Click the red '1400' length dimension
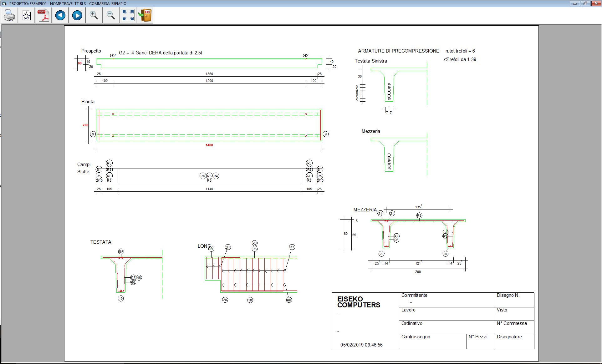 [x=209, y=145]
